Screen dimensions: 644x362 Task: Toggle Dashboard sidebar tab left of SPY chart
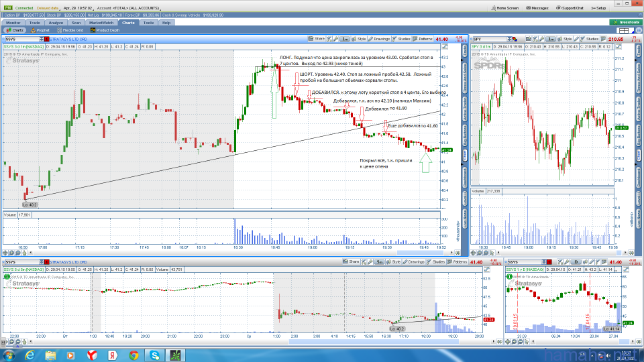466,177
